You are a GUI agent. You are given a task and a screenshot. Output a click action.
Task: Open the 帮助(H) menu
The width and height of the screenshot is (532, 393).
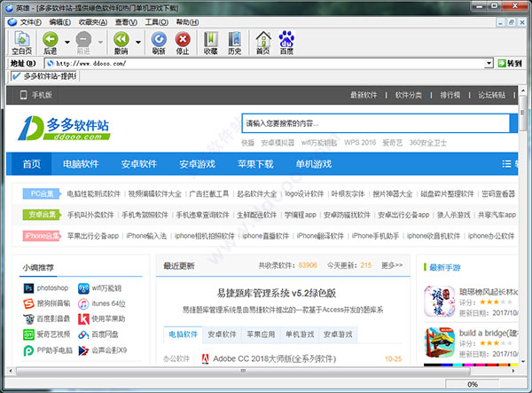[x=187, y=22]
